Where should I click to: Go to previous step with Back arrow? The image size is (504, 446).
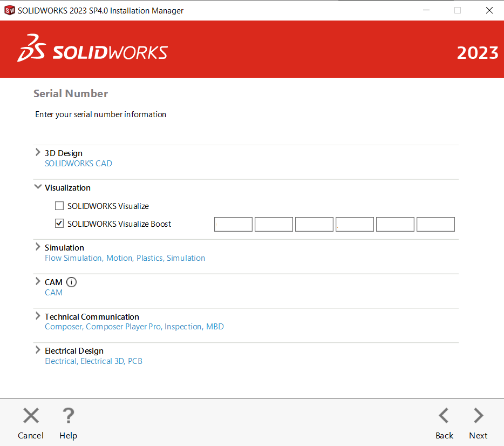[444, 416]
